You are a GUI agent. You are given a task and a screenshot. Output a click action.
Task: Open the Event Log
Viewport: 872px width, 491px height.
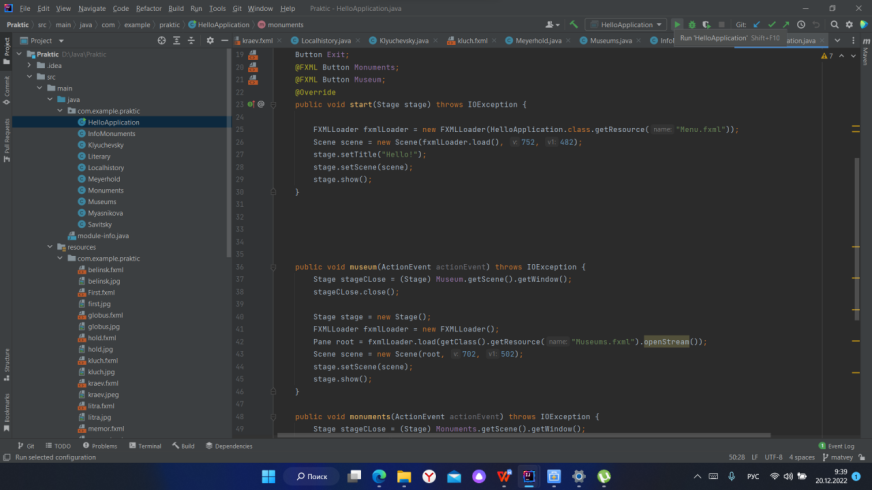click(836, 446)
